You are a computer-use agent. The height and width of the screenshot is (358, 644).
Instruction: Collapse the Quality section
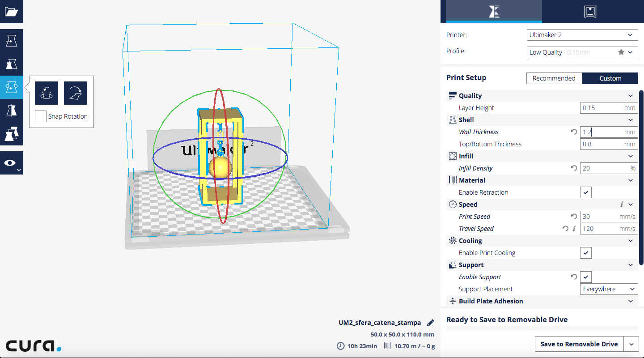point(631,96)
